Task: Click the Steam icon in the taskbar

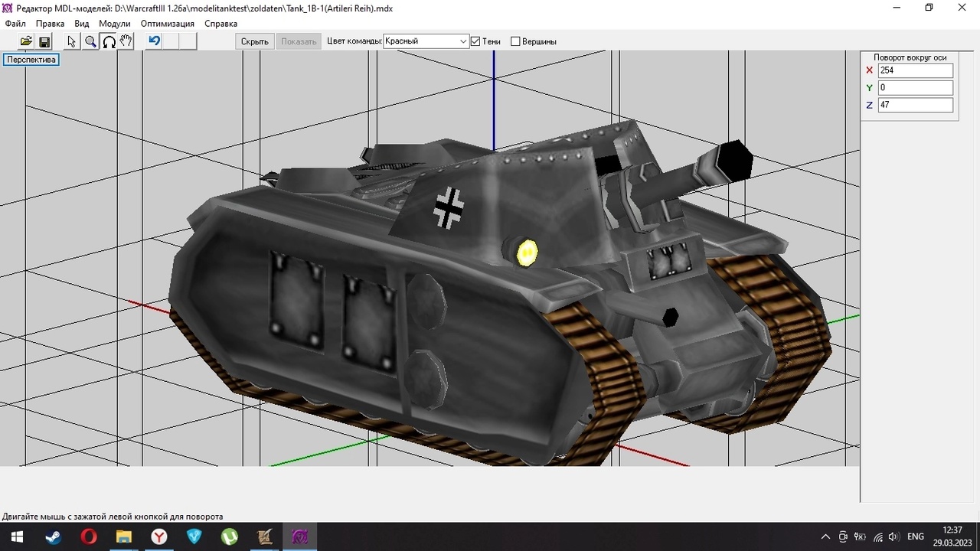Action: pyautogui.click(x=53, y=536)
